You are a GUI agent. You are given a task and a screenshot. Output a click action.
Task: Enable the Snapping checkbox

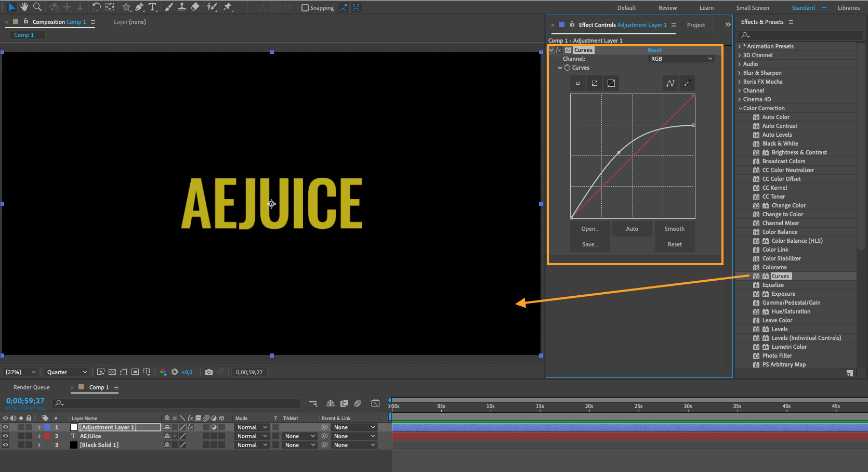(305, 8)
